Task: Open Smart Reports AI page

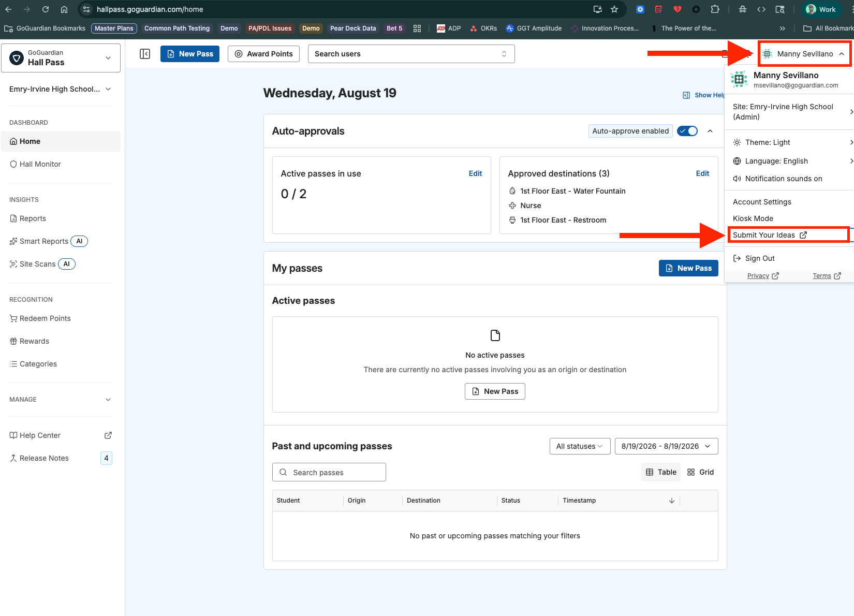Action: click(x=61, y=241)
